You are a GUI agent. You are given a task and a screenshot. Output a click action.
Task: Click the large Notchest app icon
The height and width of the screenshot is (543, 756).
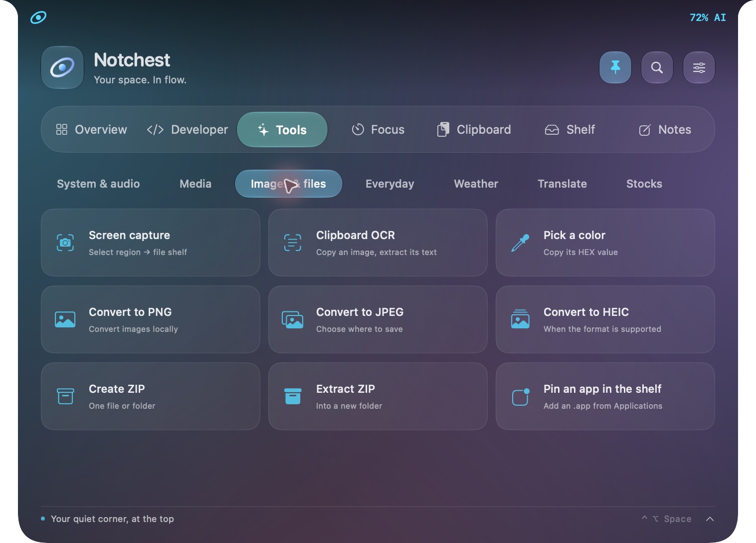point(62,67)
